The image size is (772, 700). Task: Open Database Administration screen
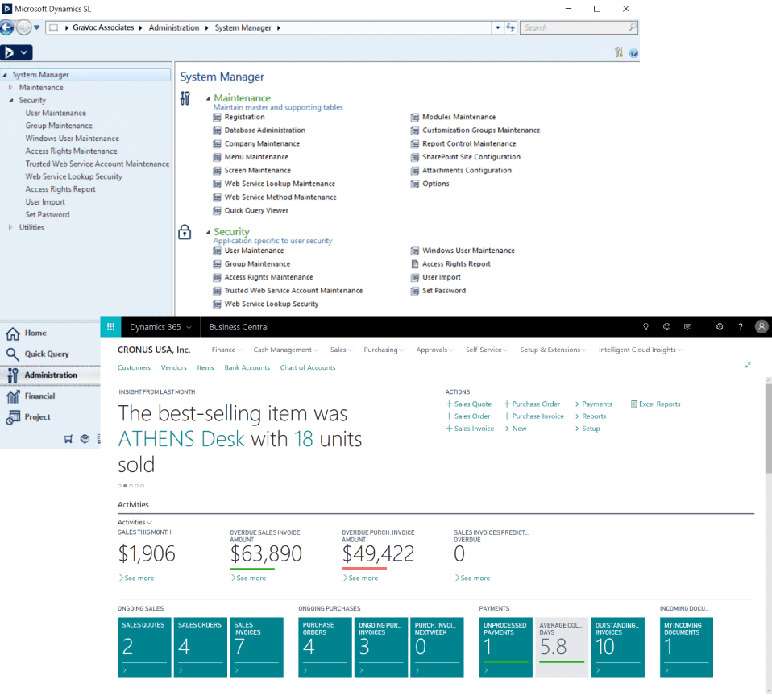264,130
